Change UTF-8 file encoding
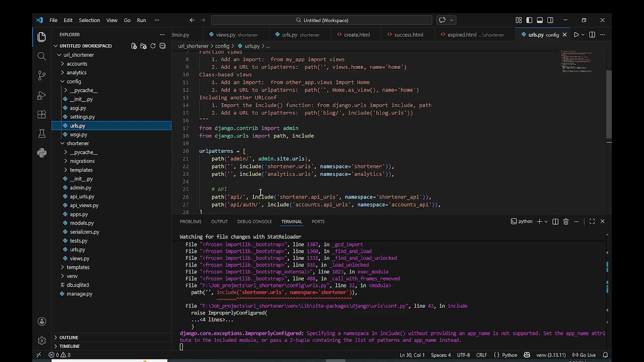Viewport: 644px width, 362px height. point(463,355)
